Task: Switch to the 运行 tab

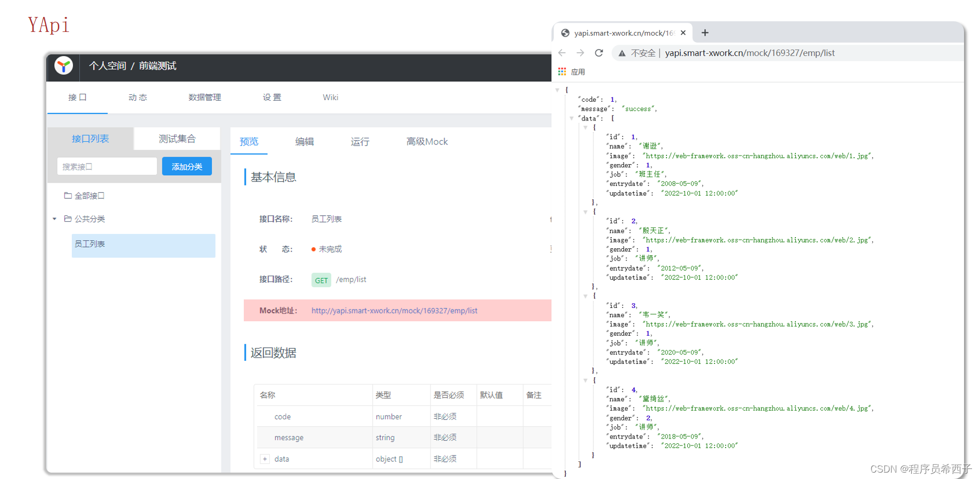Action: click(360, 142)
